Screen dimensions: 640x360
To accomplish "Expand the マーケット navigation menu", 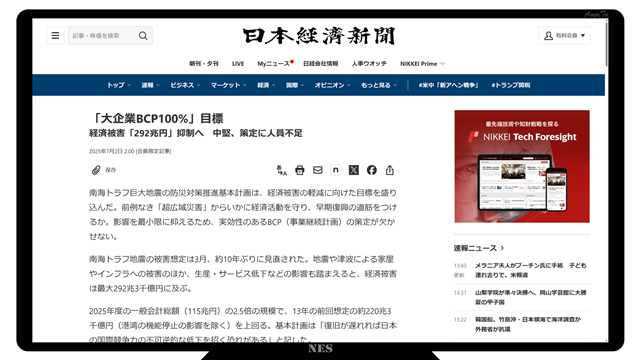I will [x=229, y=85].
